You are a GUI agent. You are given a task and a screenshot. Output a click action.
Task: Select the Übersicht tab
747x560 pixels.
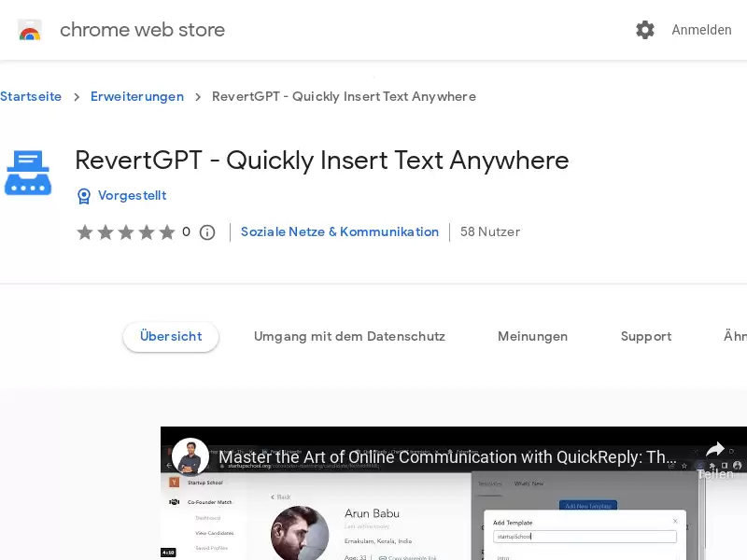(x=171, y=337)
